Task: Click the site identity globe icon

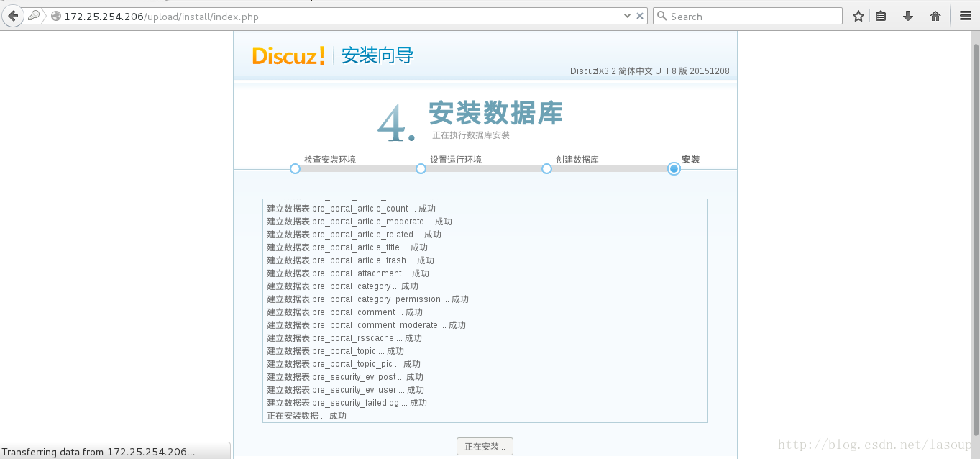Action: 55,16
